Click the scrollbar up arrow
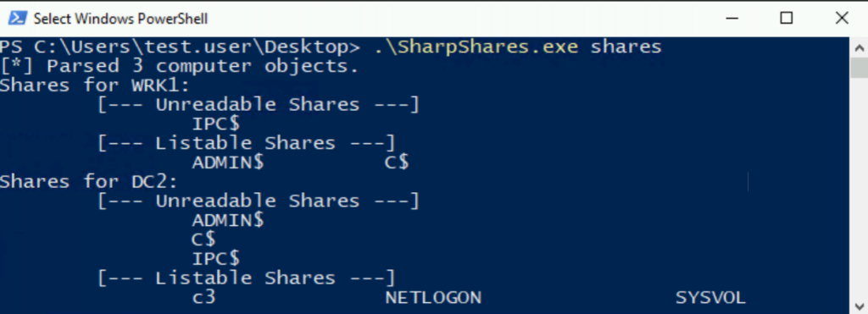 (859, 47)
